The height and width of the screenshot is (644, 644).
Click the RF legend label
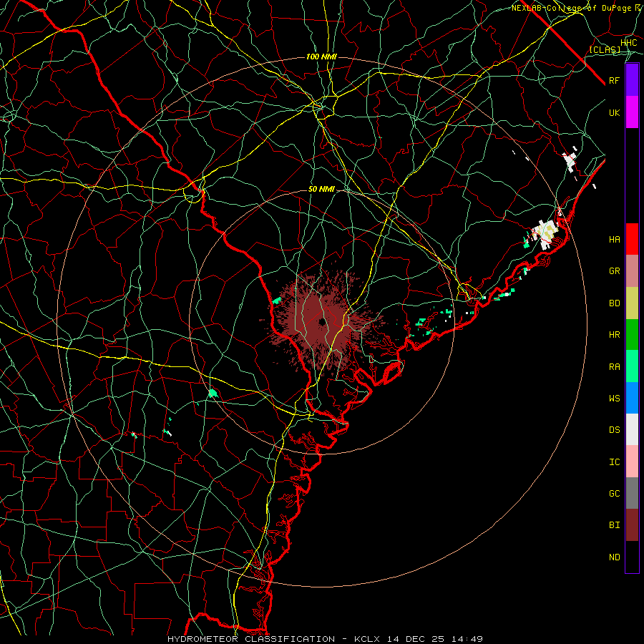[614, 81]
